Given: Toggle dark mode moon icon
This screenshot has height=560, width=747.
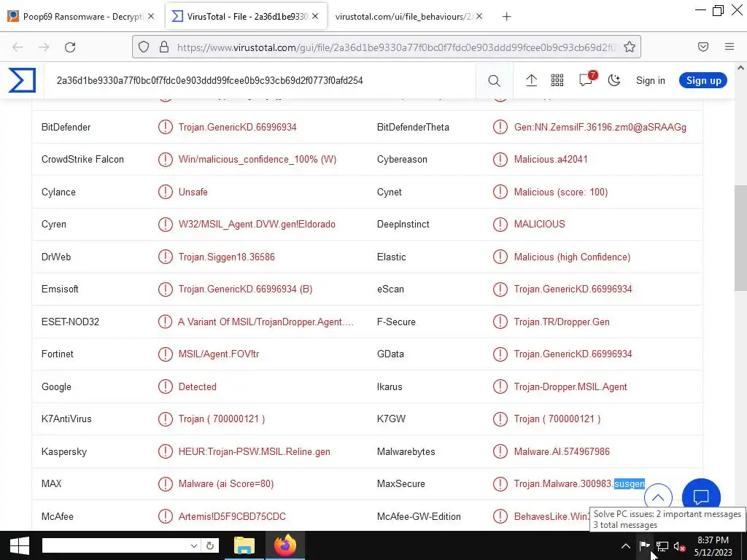Looking at the screenshot, I should [x=614, y=80].
